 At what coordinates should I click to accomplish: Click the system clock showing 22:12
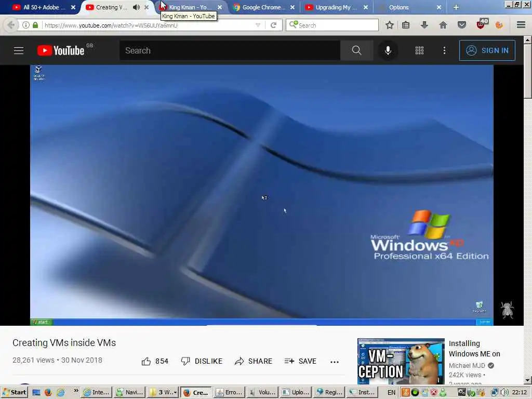coord(520,393)
